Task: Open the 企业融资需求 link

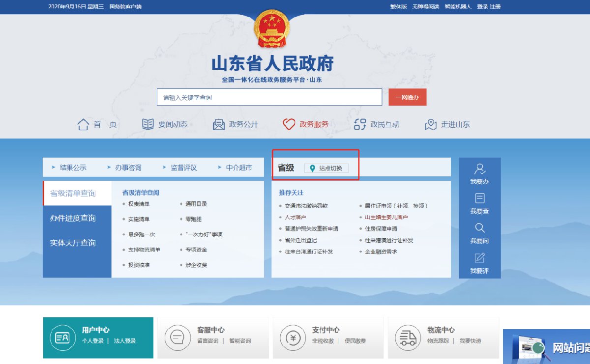Action: (x=381, y=252)
